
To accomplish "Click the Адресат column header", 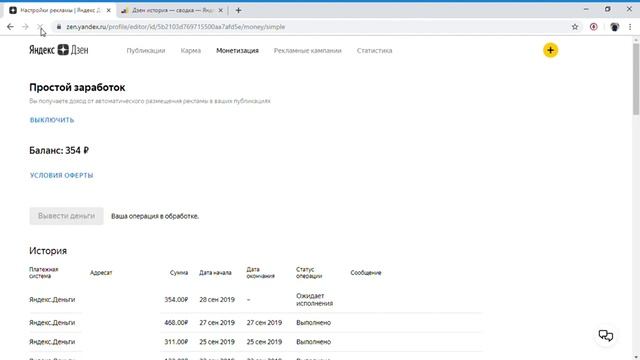I will (x=101, y=273).
